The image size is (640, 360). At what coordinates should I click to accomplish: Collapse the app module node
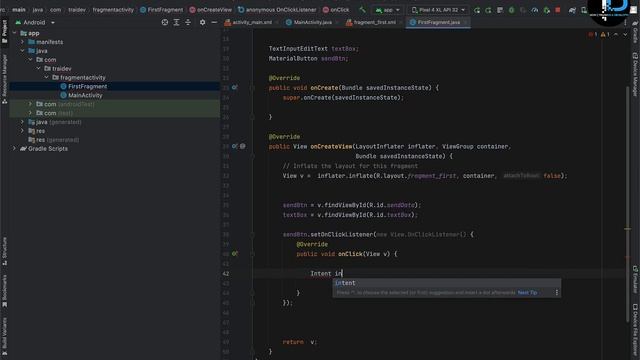tap(14, 33)
